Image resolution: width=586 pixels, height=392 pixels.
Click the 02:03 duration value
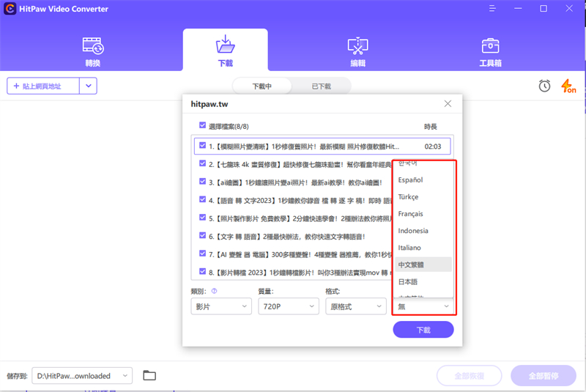tap(433, 147)
